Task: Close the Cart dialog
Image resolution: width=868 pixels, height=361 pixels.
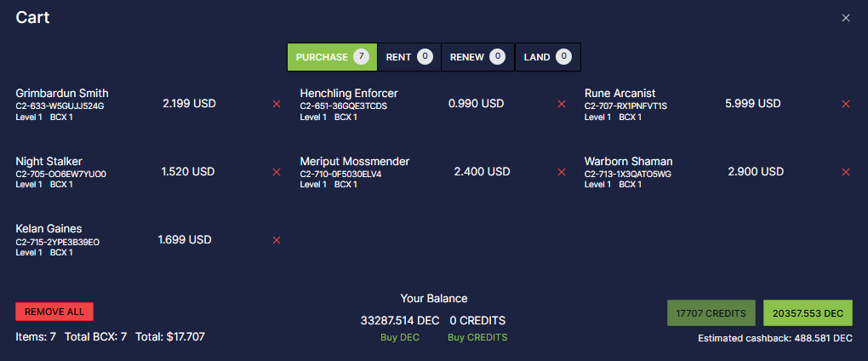Action: (x=845, y=18)
